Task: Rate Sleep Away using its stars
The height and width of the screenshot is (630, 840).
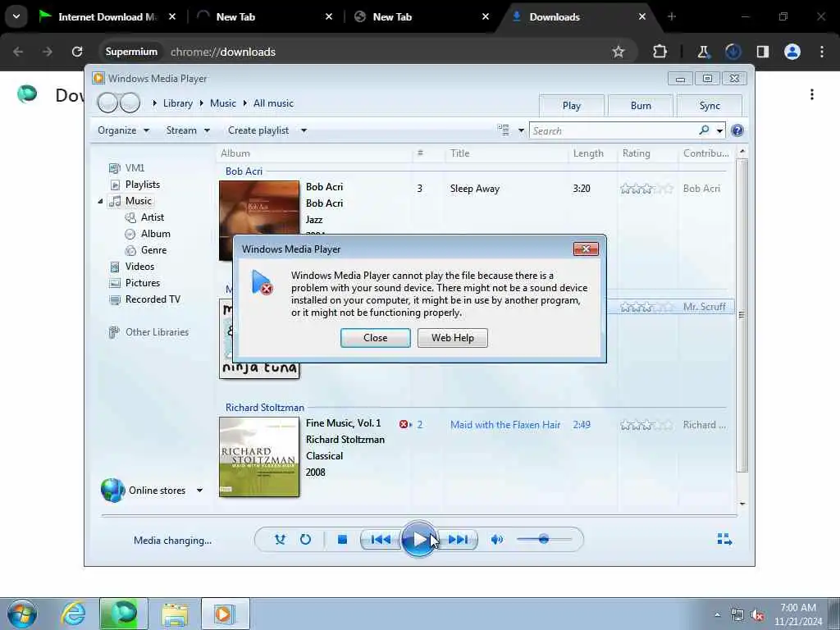Action: click(x=646, y=189)
